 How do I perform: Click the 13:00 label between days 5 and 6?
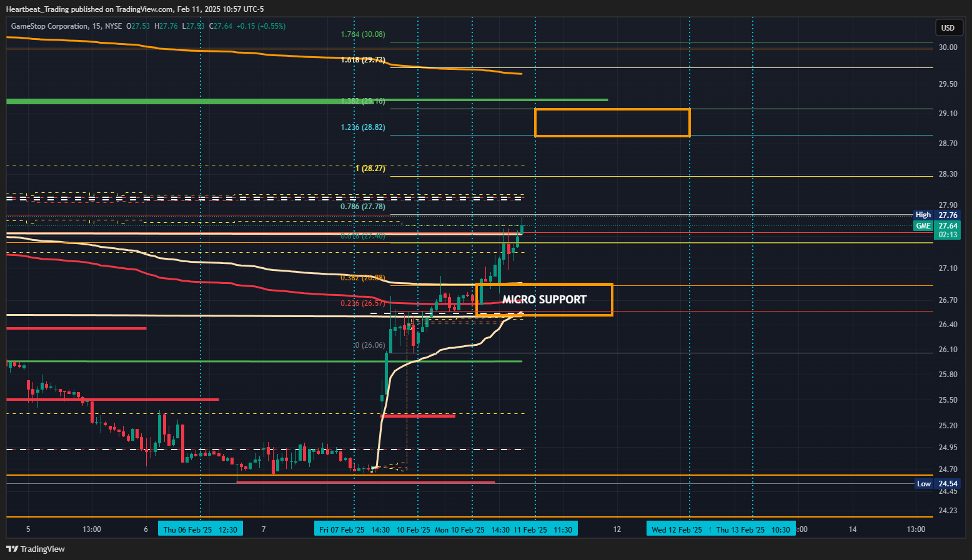pyautogui.click(x=92, y=529)
